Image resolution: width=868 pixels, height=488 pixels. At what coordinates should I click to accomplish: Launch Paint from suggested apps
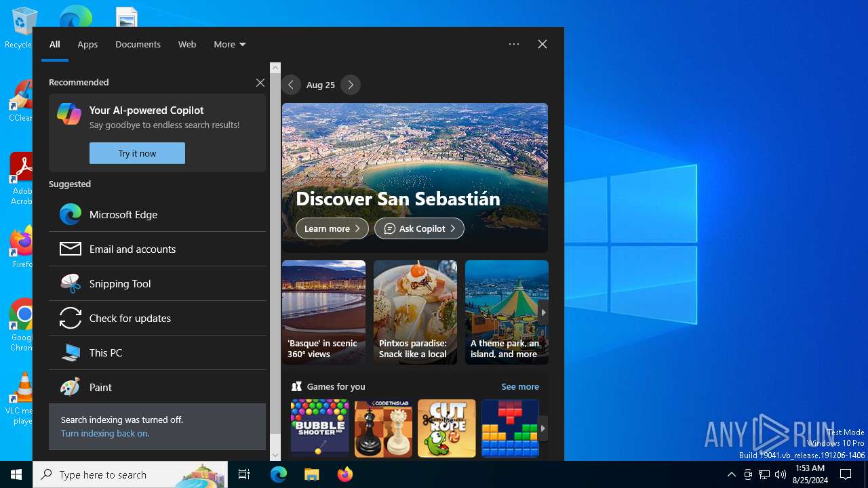[157, 387]
